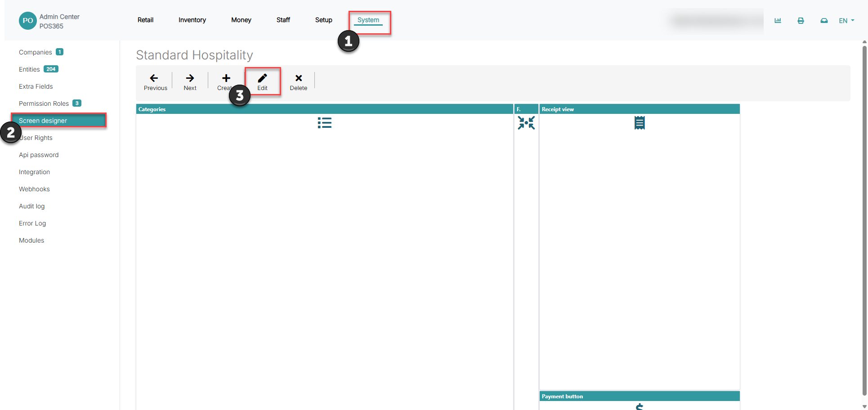Delete the current screen layout
The image size is (868, 410).
pyautogui.click(x=299, y=82)
